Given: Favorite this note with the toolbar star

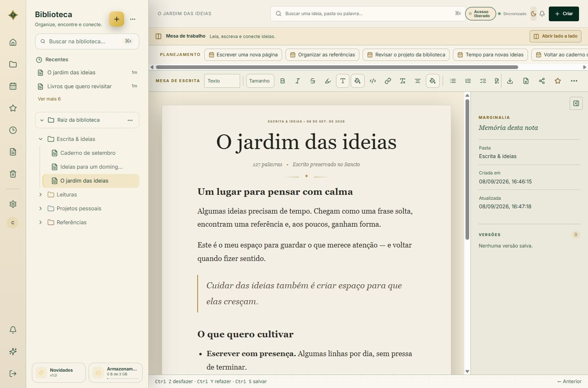Looking at the screenshot, I should (558, 81).
